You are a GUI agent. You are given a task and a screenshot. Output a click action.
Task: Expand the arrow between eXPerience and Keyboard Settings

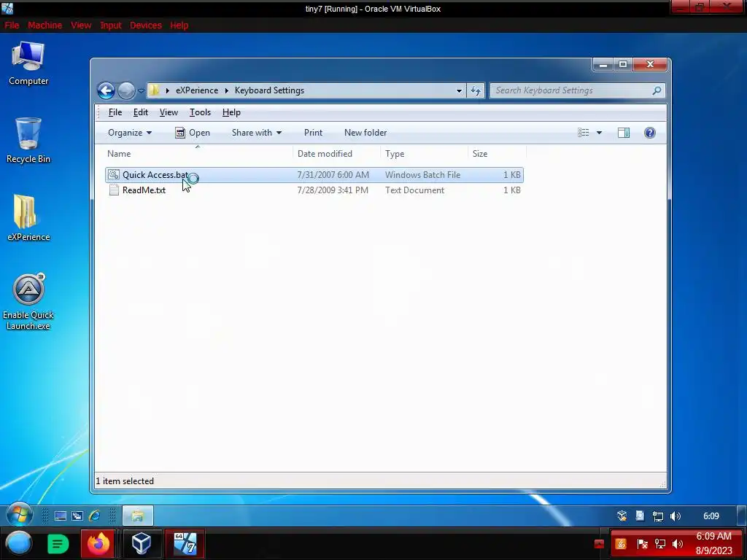pyautogui.click(x=227, y=90)
